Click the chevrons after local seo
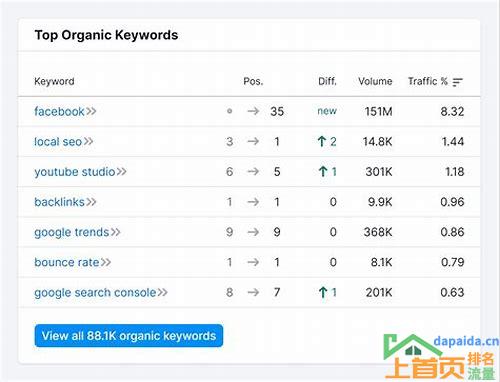Image resolution: width=500 pixels, height=382 pixels. [88, 142]
